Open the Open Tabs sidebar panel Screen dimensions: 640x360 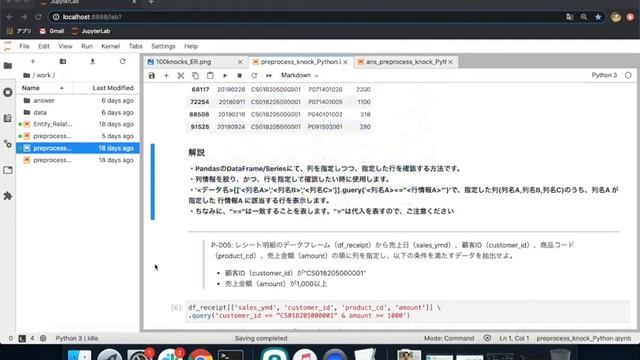click(8, 170)
